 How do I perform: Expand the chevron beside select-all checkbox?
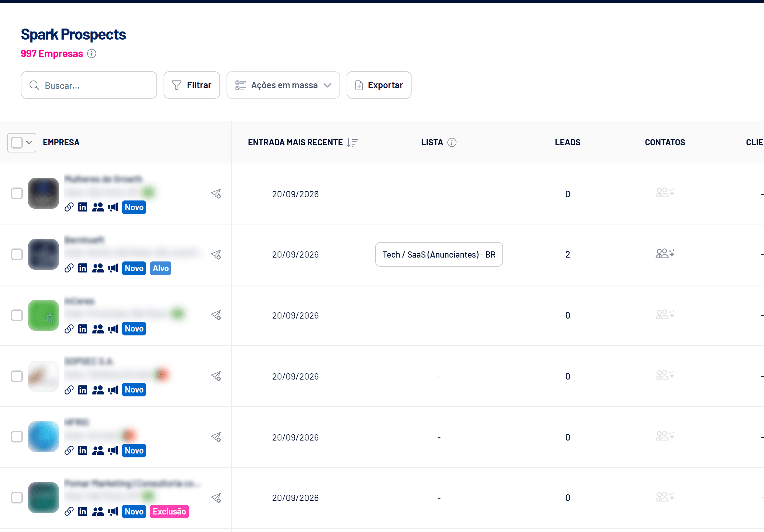pyautogui.click(x=29, y=143)
